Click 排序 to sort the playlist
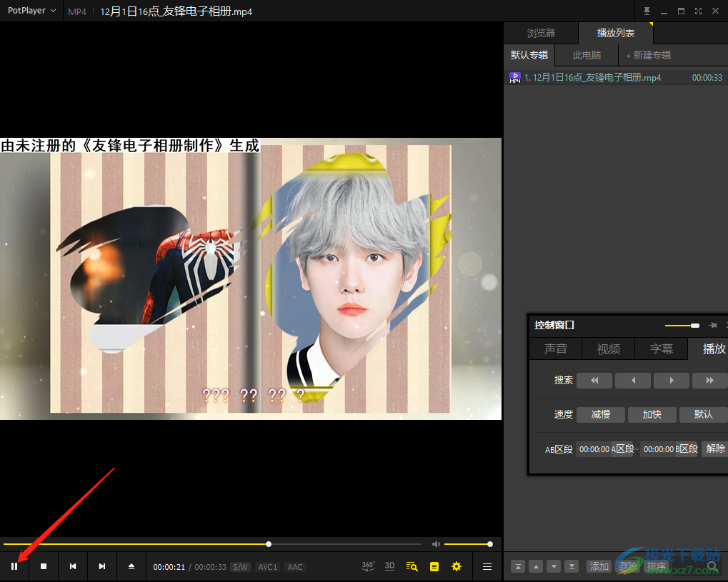728x582 pixels. click(x=656, y=567)
